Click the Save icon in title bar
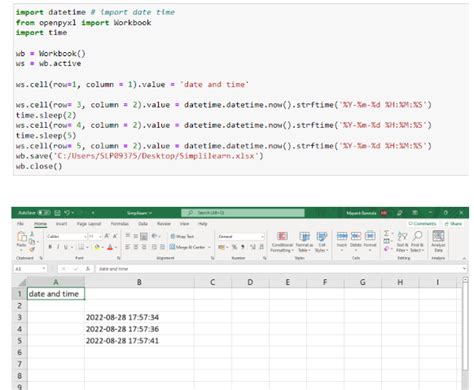 57,213
